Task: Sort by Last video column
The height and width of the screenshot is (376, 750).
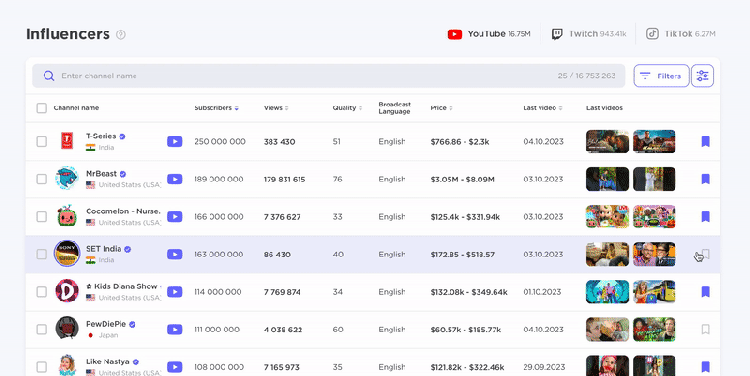Action: click(x=542, y=108)
